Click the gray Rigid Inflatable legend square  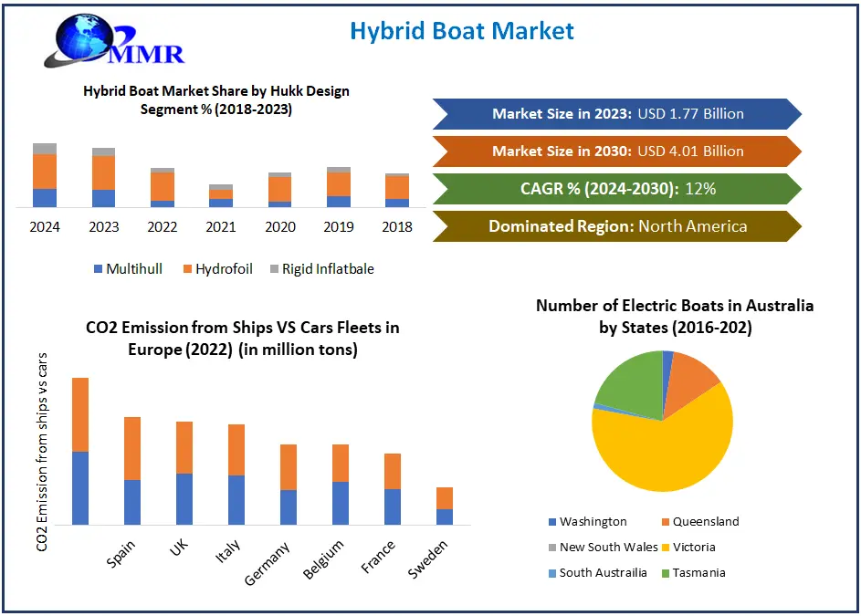tap(273, 269)
